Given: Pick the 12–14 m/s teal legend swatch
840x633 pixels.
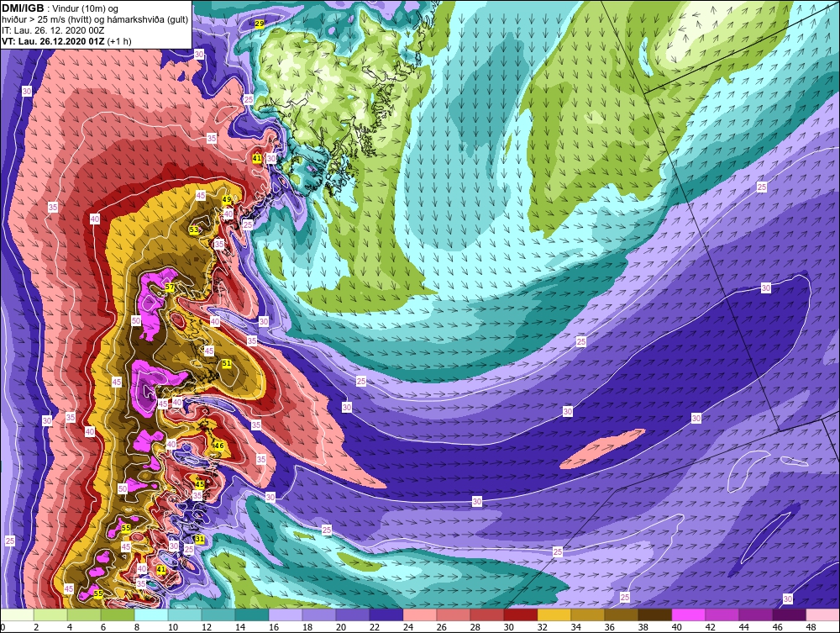Looking at the screenshot, I should [218, 615].
